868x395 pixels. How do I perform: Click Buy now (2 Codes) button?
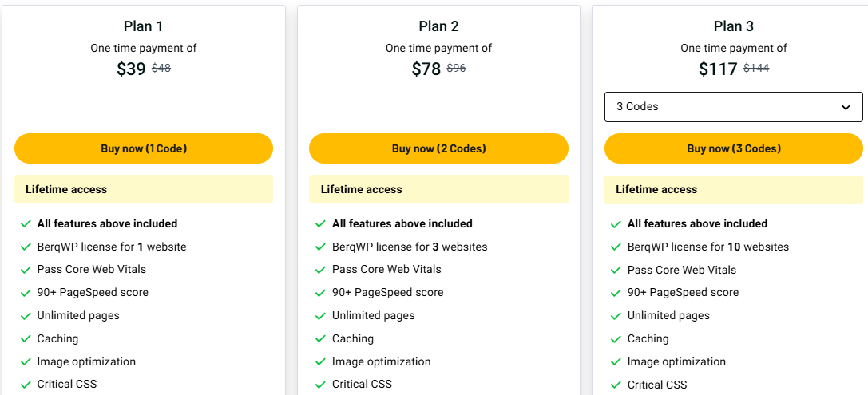coord(438,148)
